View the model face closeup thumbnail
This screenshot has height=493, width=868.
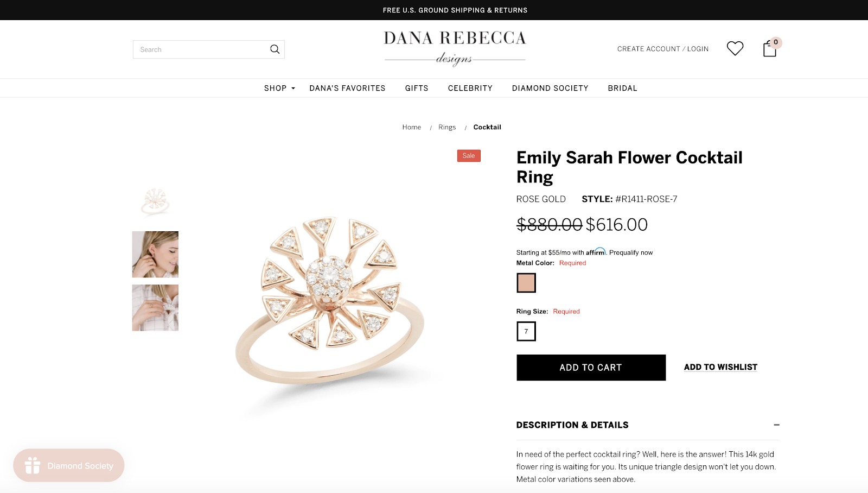coord(155,255)
